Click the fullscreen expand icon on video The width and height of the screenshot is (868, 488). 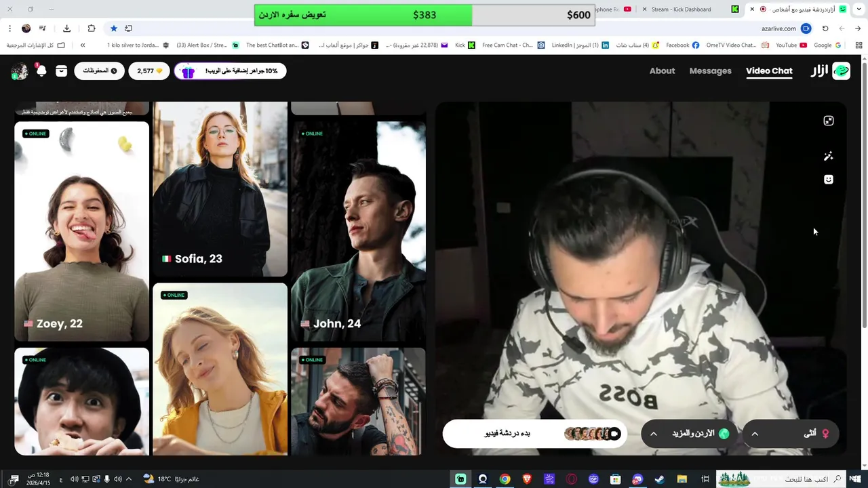pyautogui.click(x=828, y=121)
